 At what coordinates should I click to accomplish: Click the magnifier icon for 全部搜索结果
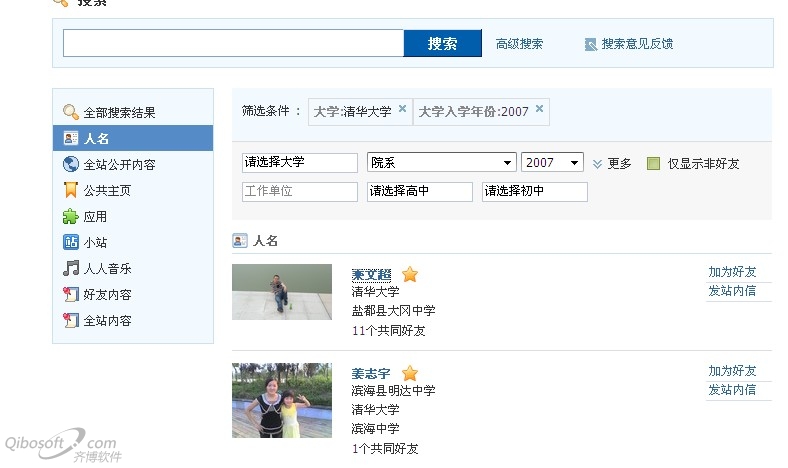tap(70, 112)
